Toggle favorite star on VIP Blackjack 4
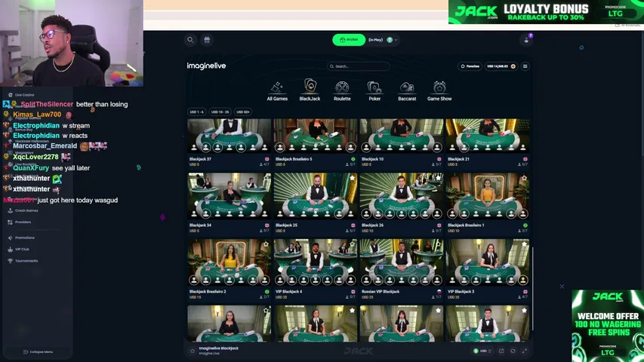Viewport: 644px width, 362px height. pos(352,244)
